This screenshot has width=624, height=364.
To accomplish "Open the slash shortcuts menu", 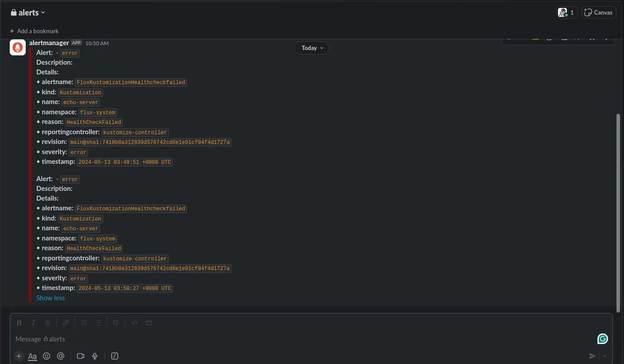I will pyautogui.click(x=115, y=356).
